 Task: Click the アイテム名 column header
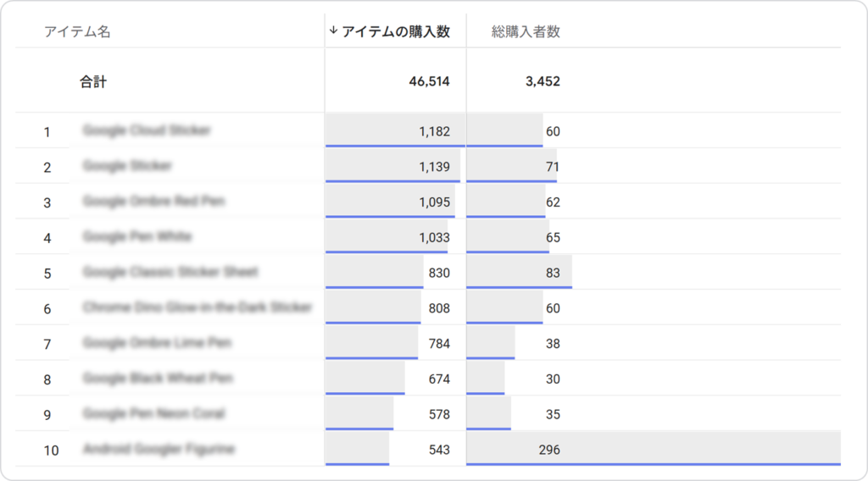77,32
